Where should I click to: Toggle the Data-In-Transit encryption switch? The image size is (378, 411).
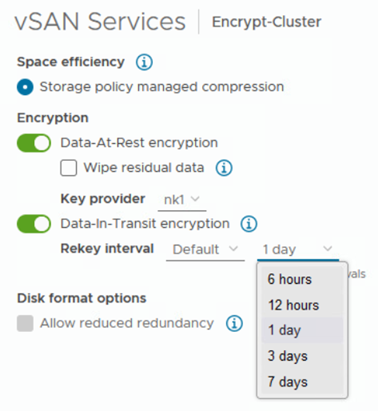coord(34,224)
